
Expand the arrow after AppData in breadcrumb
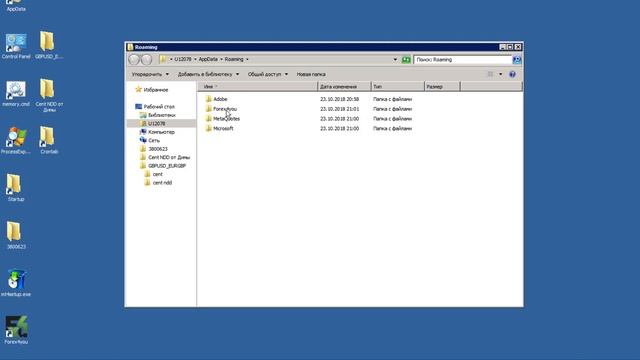(x=221, y=60)
